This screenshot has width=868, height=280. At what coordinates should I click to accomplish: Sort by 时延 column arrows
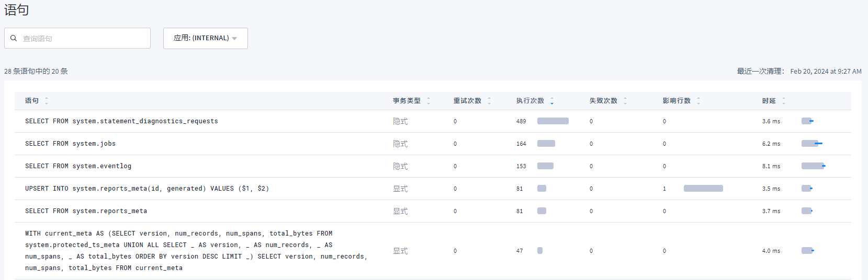point(784,101)
